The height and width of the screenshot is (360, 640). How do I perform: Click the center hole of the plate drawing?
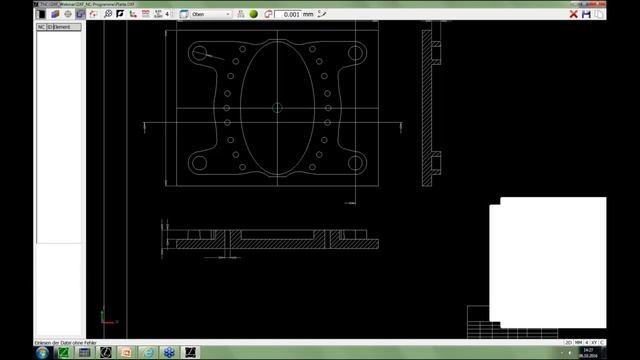point(277,108)
